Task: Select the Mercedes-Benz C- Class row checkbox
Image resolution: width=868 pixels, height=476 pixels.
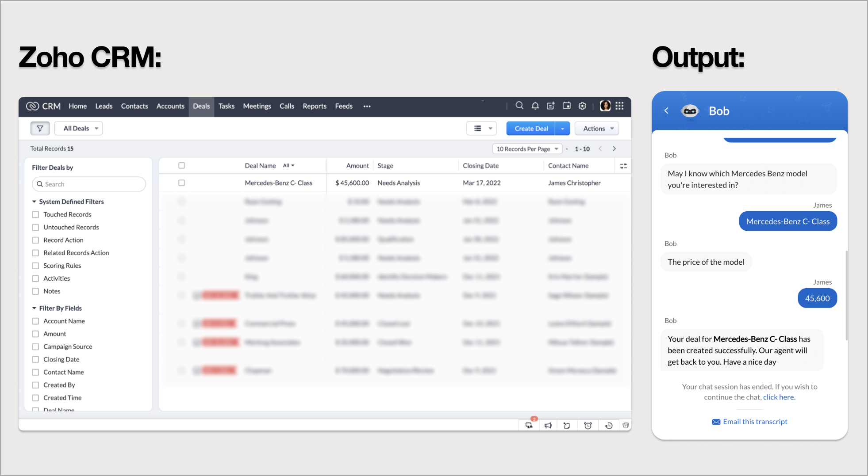Action: coord(181,183)
